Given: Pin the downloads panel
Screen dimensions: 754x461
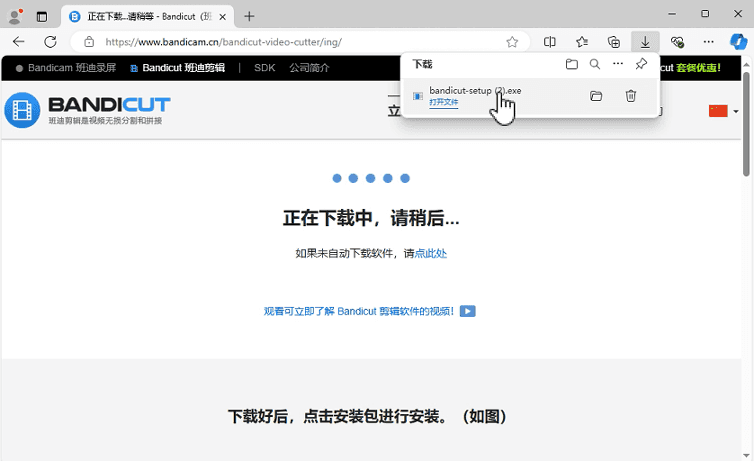Looking at the screenshot, I should point(641,64).
